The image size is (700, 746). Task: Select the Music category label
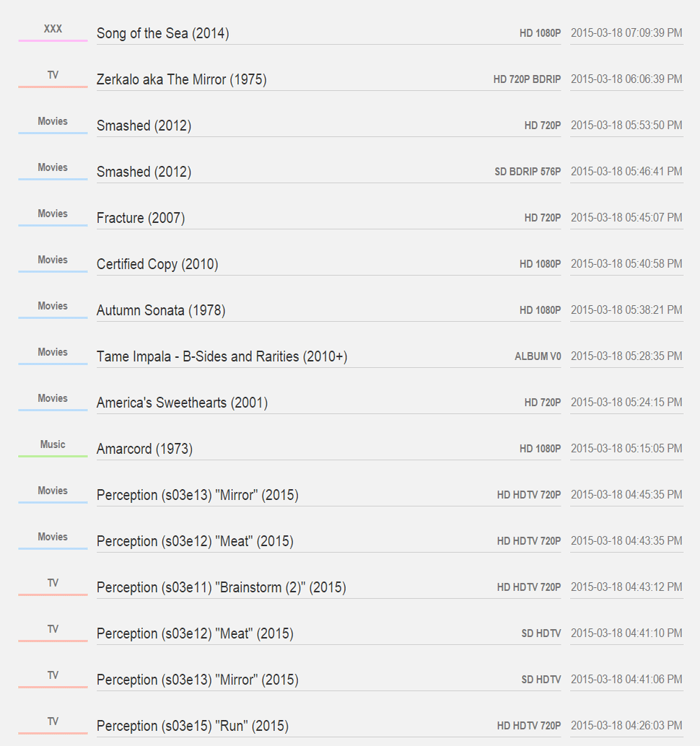(53, 444)
